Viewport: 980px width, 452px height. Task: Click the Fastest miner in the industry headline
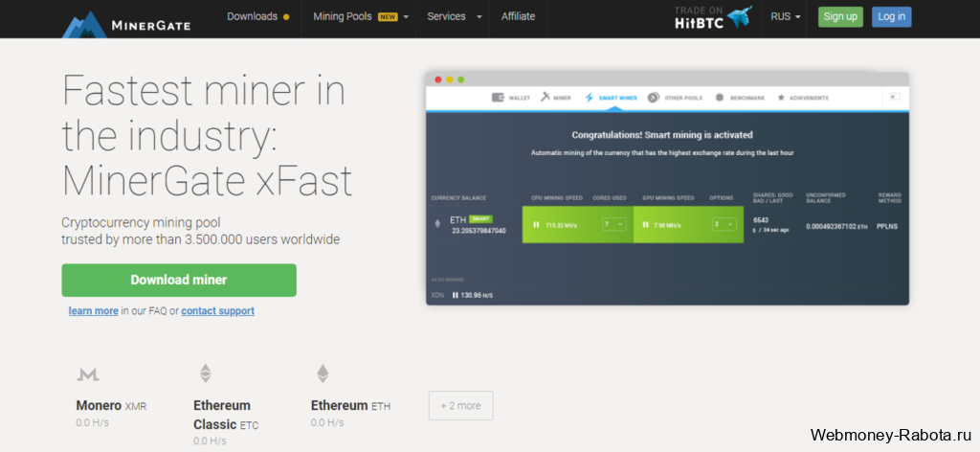(x=207, y=134)
